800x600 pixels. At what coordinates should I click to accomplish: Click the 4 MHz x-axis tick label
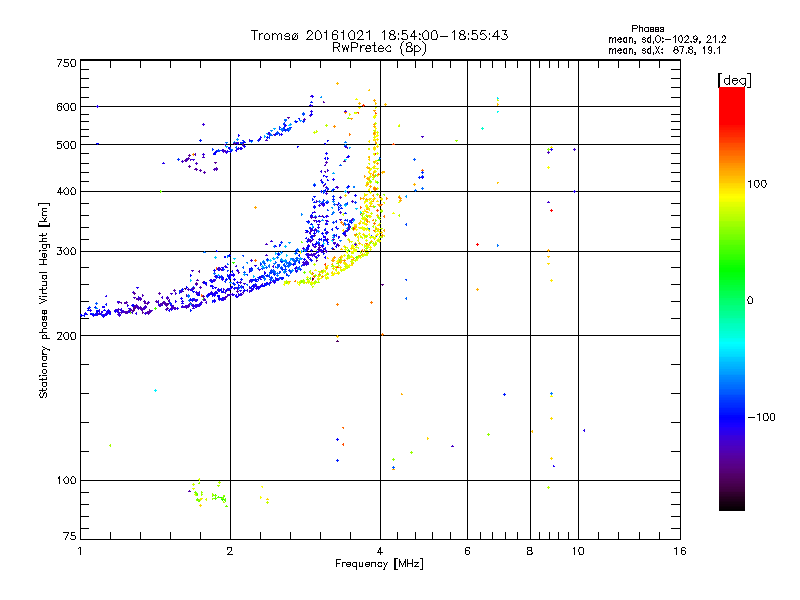[380, 552]
